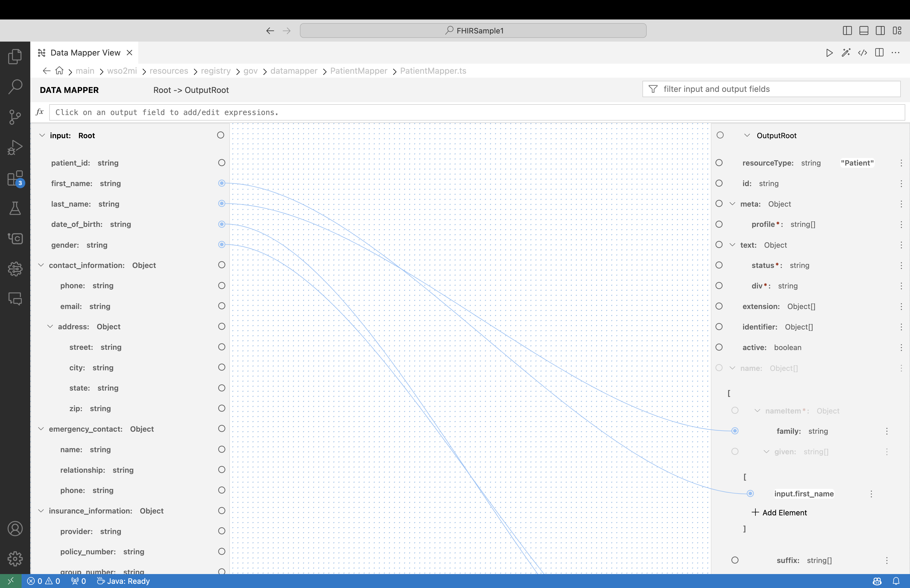Open options menu for resourceType field
910x588 pixels.
click(901, 163)
